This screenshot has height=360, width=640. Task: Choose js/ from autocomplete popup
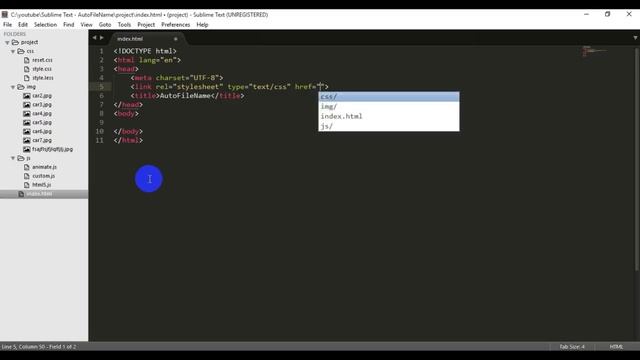(x=389, y=126)
